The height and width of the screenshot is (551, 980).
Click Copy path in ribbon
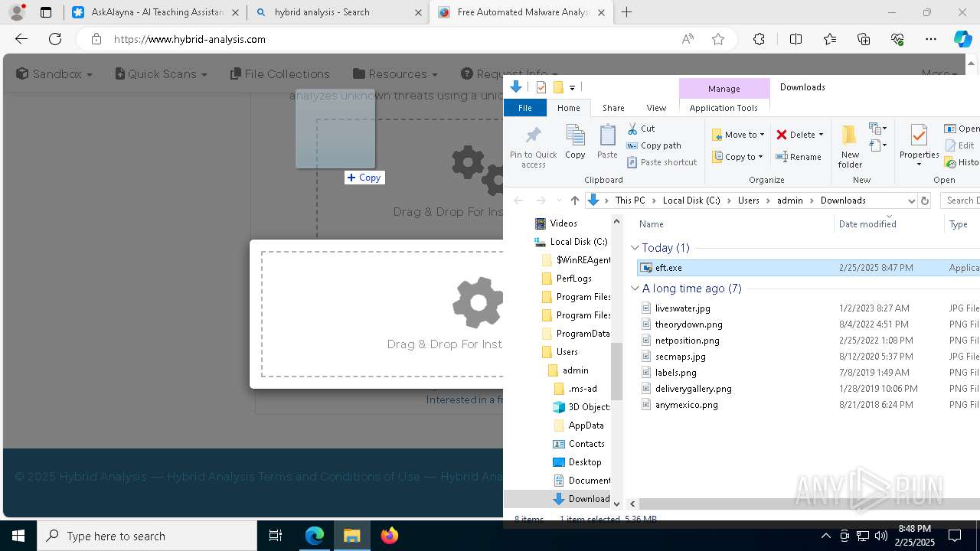(654, 145)
